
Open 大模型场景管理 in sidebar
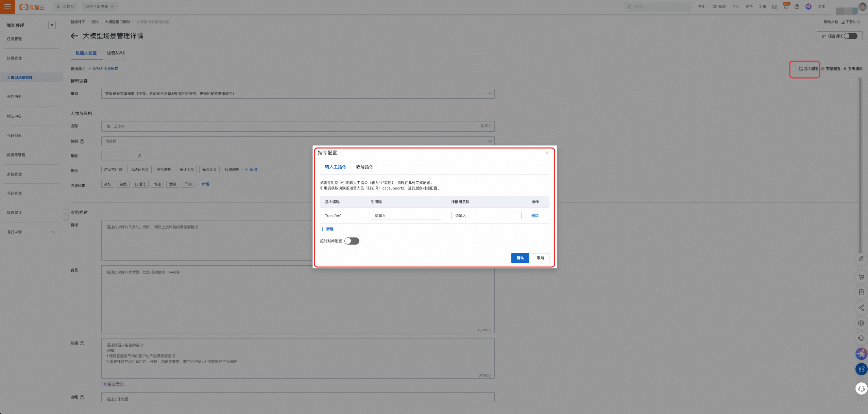pos(20,78)
